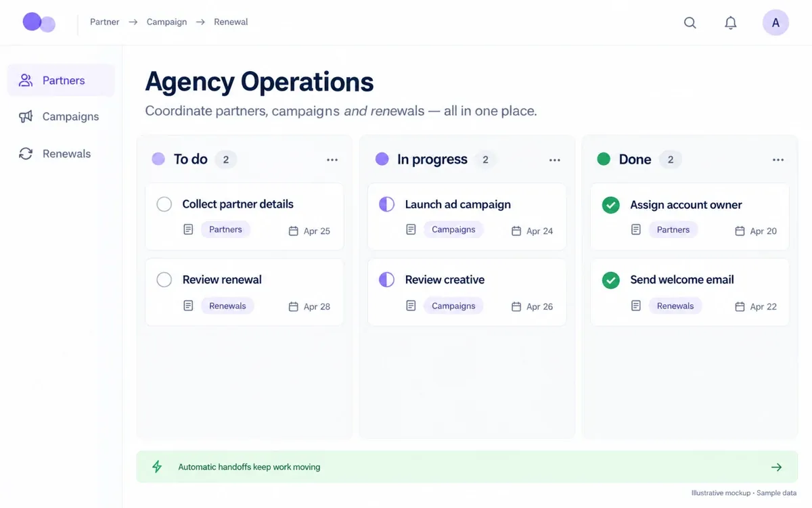Click the Apr 22 due date

coord(763,306)
